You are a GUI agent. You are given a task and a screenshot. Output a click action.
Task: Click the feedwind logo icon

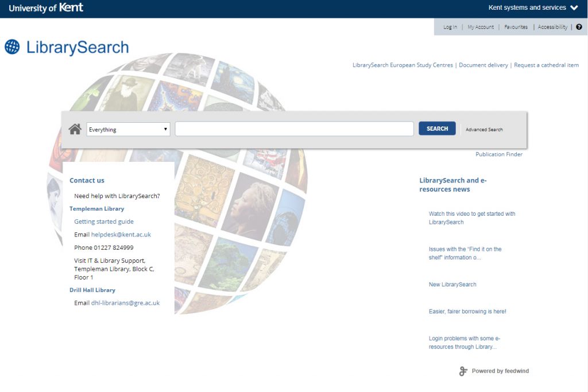pyautogui.click(x=463, y=371)
